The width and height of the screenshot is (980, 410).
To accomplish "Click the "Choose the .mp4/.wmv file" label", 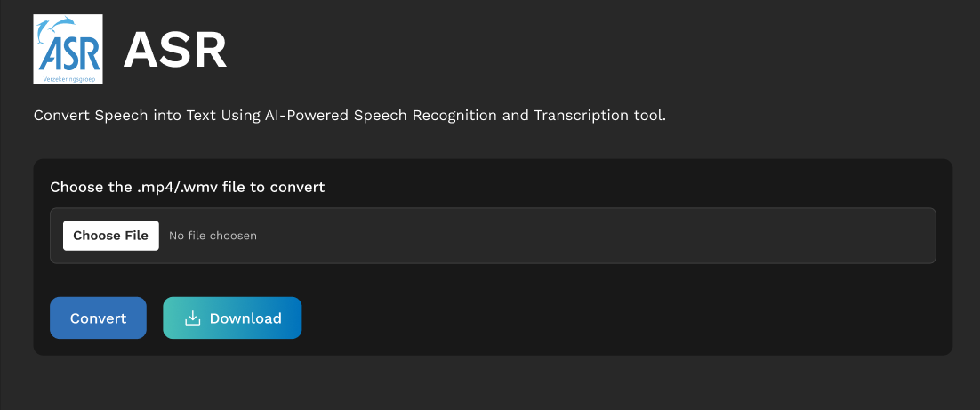I will pos(187,187).
